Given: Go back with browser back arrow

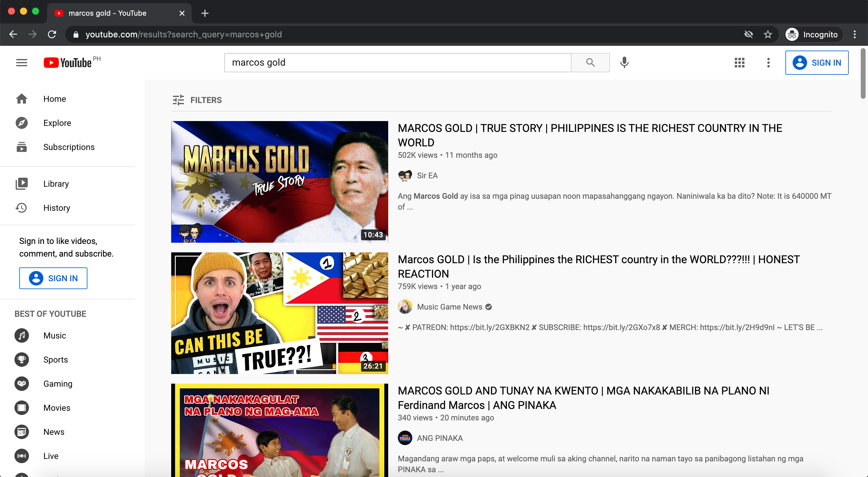Looking at the screenshot, I should 13,34.
